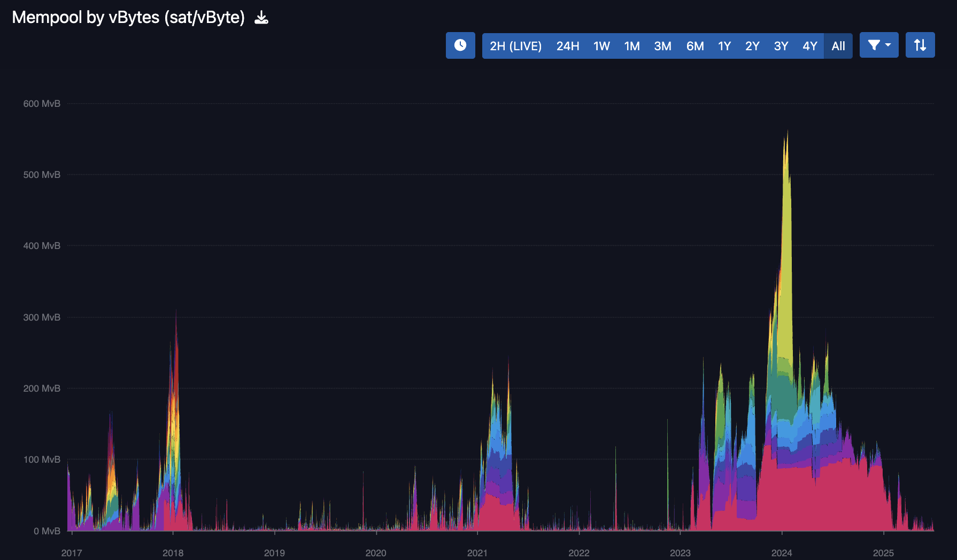Viewport: 957px width, 560px height.
Task: Select the 6M time range
Action: (x=696, y=46)
